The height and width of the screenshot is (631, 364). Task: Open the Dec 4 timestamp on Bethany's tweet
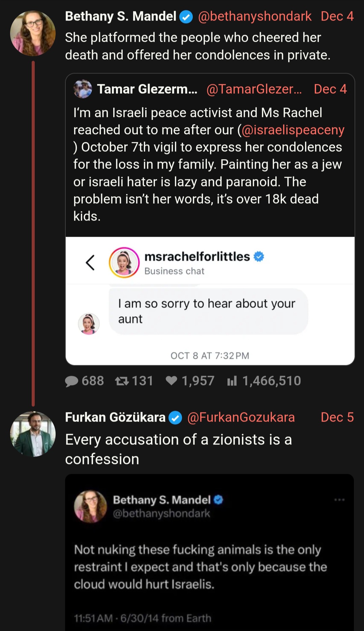point(337,16)
